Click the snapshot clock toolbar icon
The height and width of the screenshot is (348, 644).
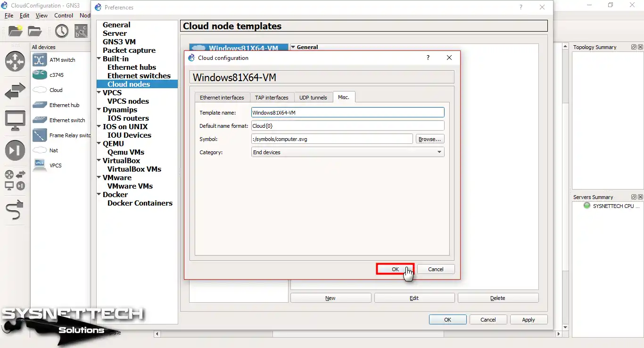click(62, 31)
